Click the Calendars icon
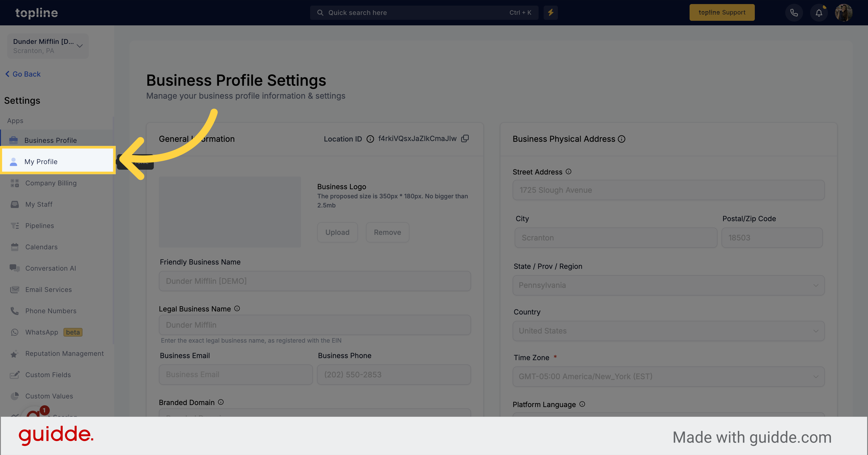Viewport: 868px width, 455px height. pos(14,247)
